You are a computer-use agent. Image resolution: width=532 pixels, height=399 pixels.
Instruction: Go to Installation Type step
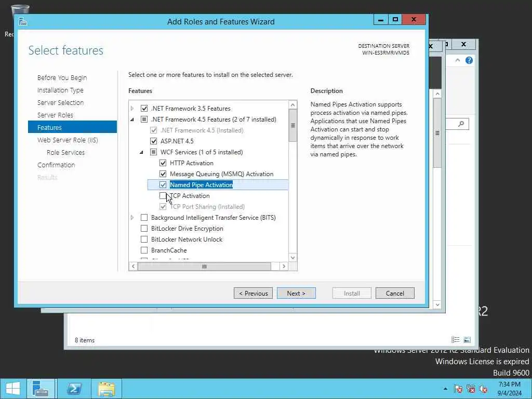(60, 90)
